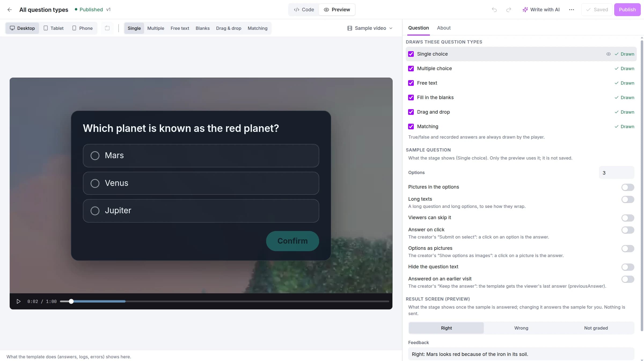Uncheck Fill in the blanks checkbox
Image resolution: width=644 pixels, height=361 pixels.
(411, 98)
